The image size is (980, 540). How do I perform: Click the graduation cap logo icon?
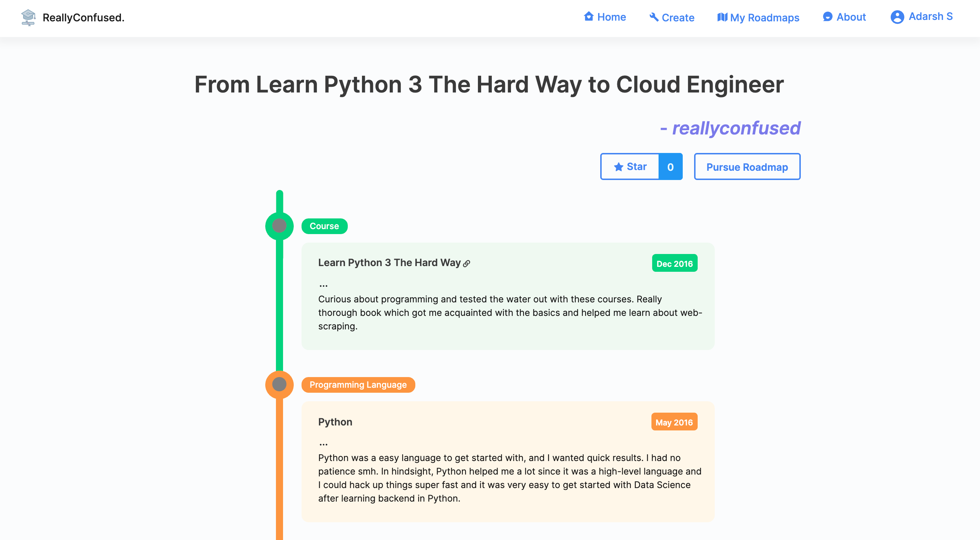point(28,17)
